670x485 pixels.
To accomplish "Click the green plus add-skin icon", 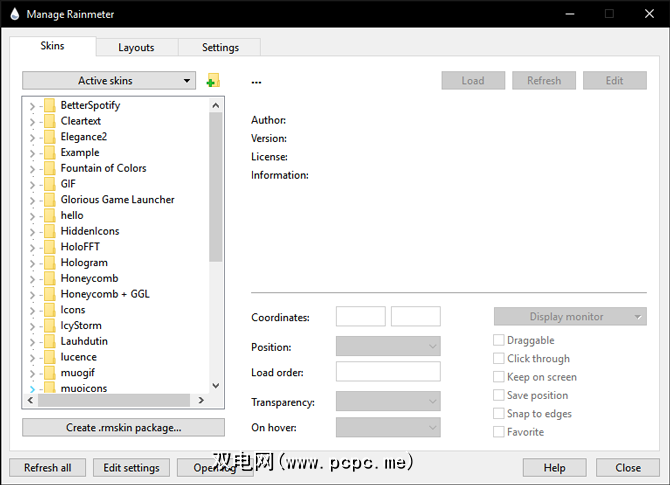I will 213,81.
